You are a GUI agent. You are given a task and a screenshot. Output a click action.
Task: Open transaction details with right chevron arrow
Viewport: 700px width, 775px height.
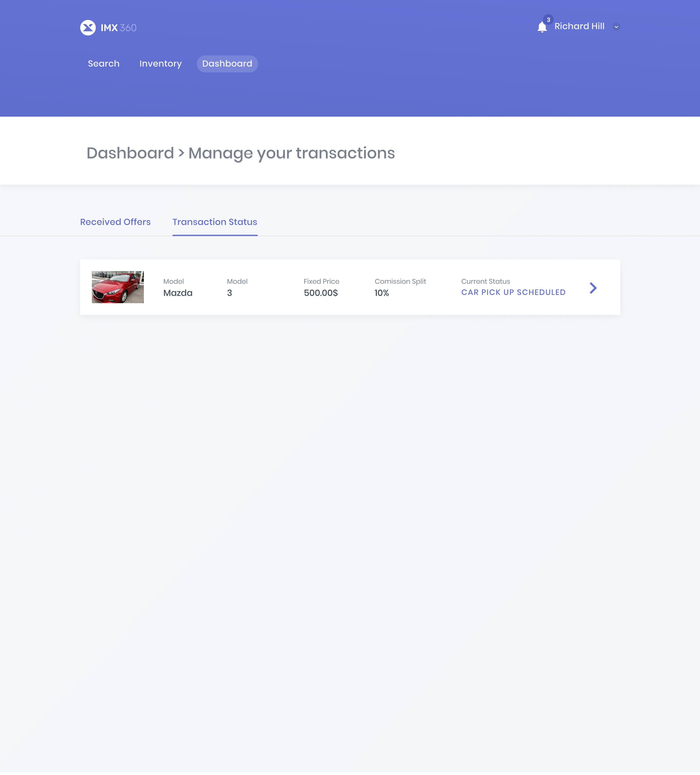[x=593, y=288]
